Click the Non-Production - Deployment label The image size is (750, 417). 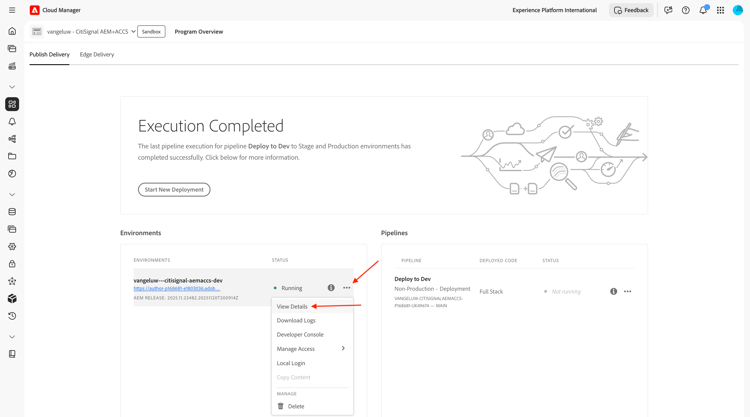pyautogui.click(x=432, y=289)
